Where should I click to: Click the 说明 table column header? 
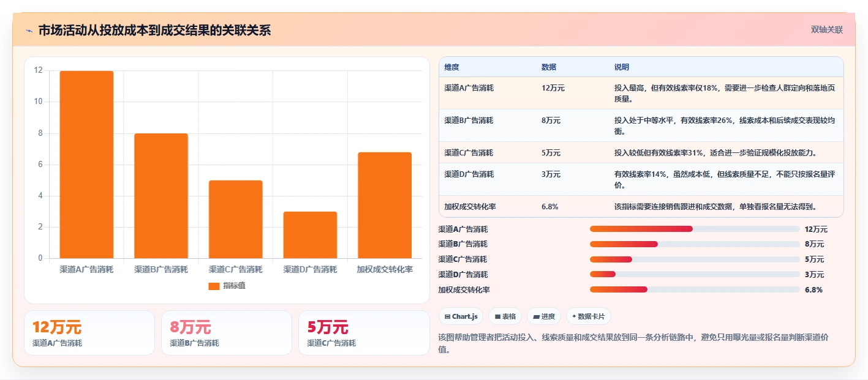click(x=622, y=67)
